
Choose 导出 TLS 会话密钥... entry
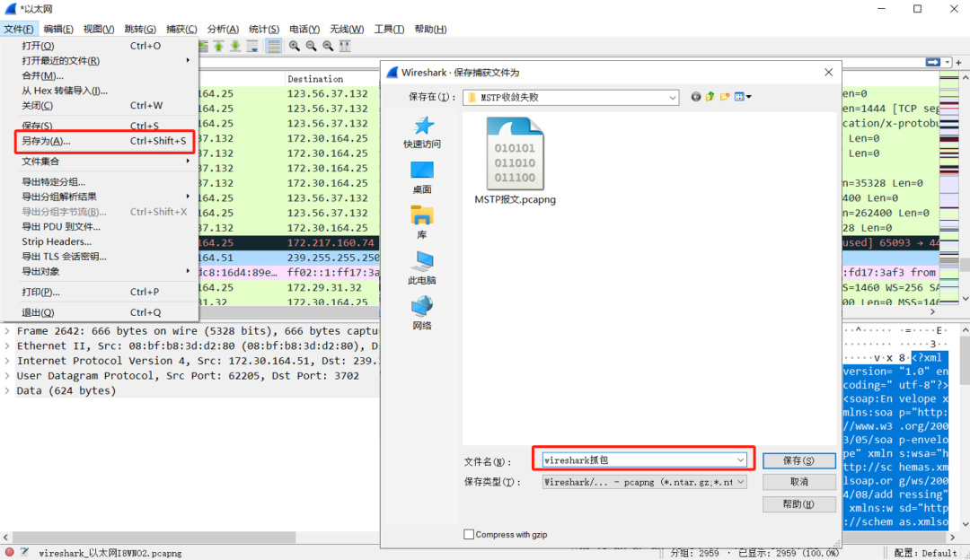tap(99, 257)
